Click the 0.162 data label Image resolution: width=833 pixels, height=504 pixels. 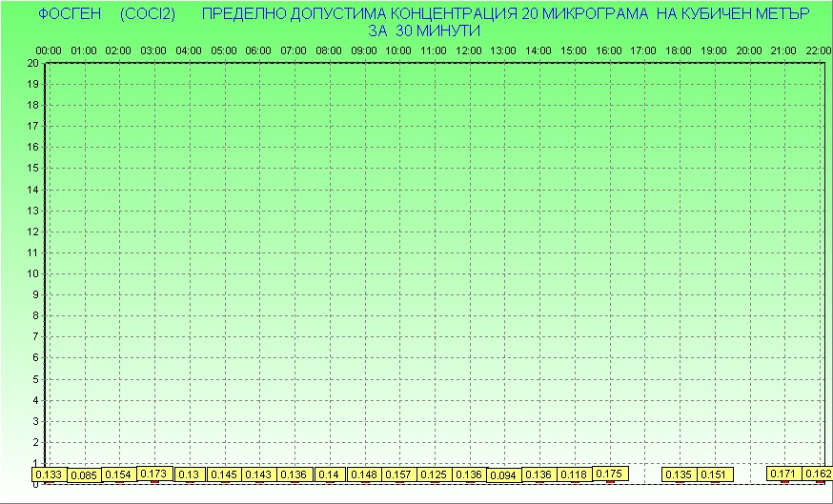pos(818,474)
